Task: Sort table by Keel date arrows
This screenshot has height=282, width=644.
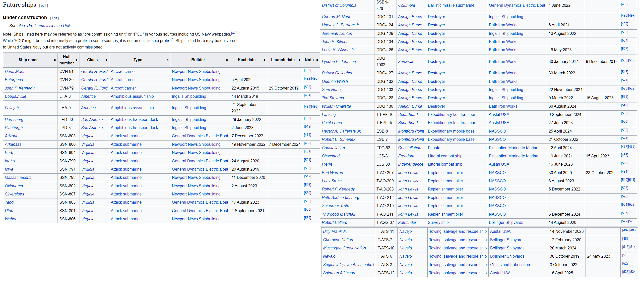Action: tap(264, 60)
